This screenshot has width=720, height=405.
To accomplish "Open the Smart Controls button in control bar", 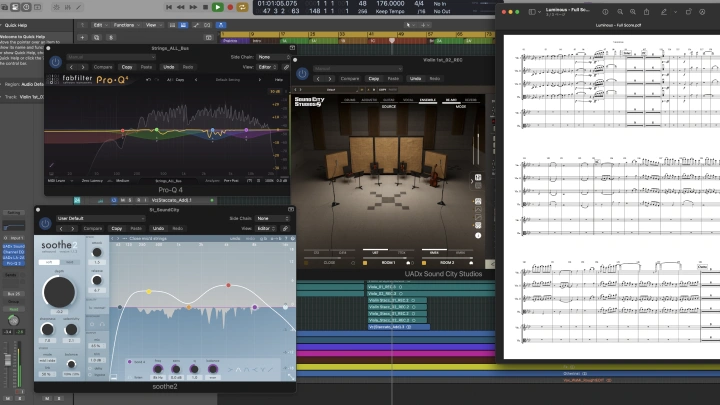I will [57, 7].
